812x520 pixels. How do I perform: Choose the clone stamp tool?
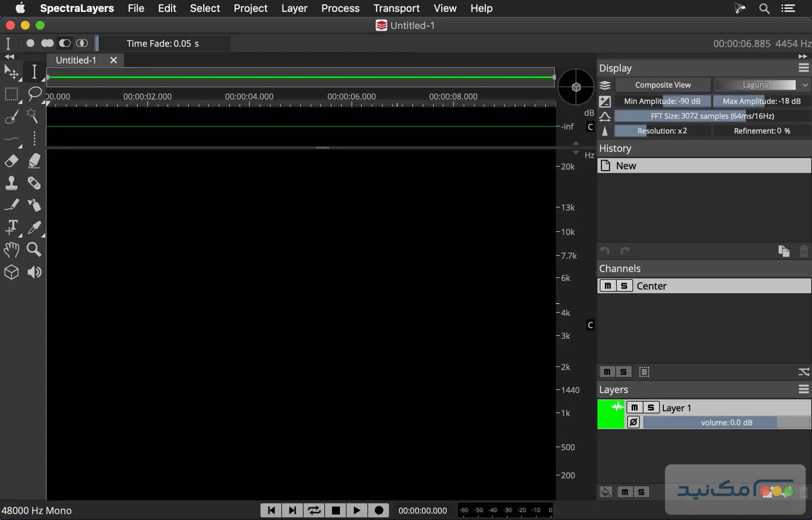[x=11, y=183]
